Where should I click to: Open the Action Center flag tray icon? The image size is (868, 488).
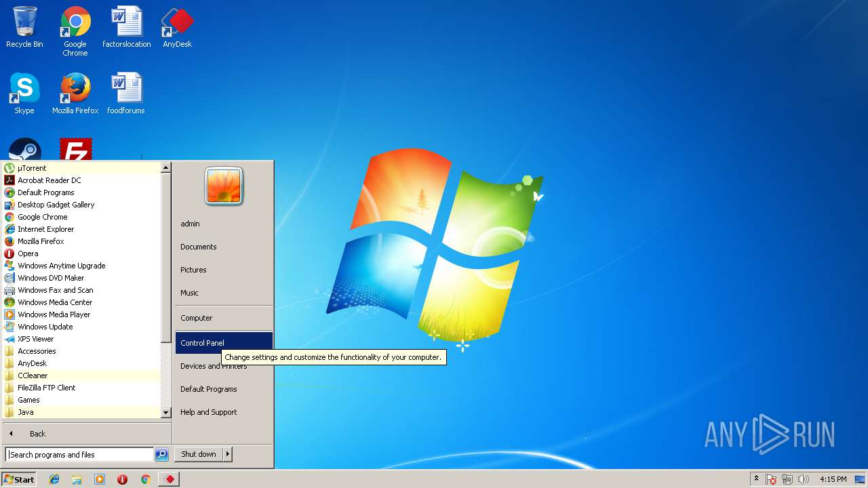[x=772, y=479]
